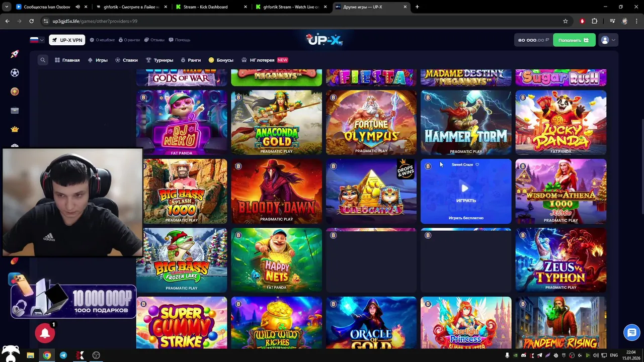
Task: Click the Chrome icon in the taskbar
Action: 47,355
